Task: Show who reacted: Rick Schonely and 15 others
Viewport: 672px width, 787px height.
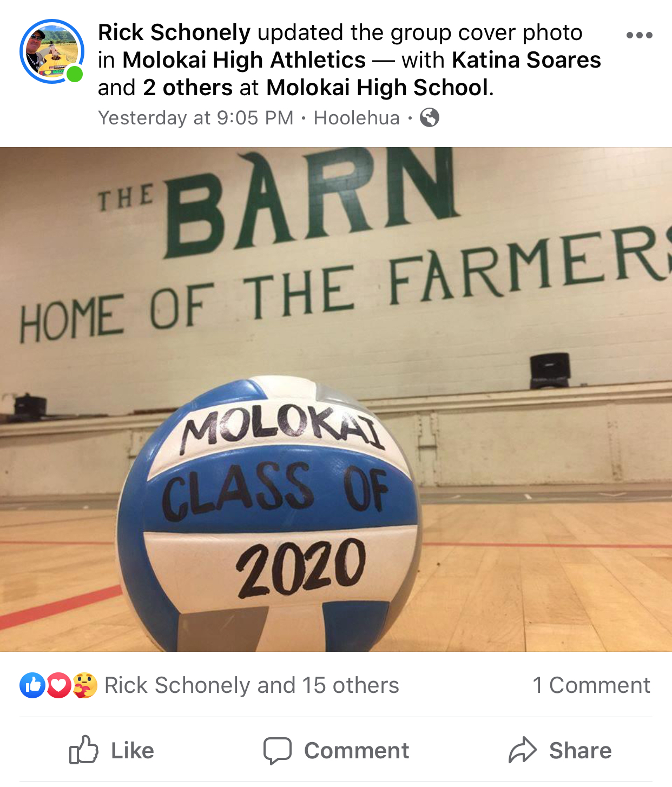Action: tap(252, 685)
